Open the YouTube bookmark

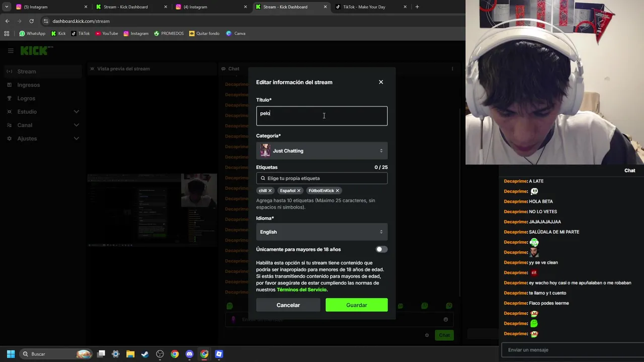[x=107, y=34]
